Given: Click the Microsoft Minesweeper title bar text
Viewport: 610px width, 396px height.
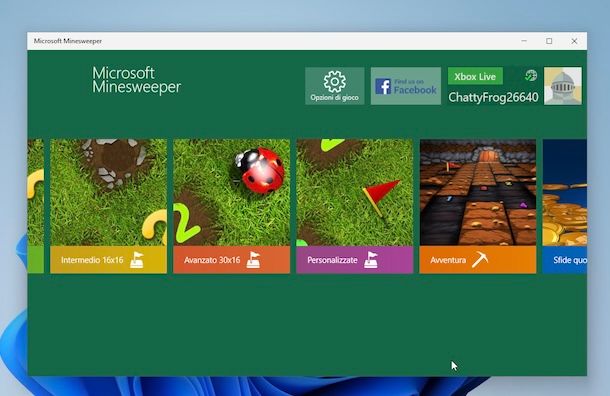Looking at the screenshot, I should [68, 41].
